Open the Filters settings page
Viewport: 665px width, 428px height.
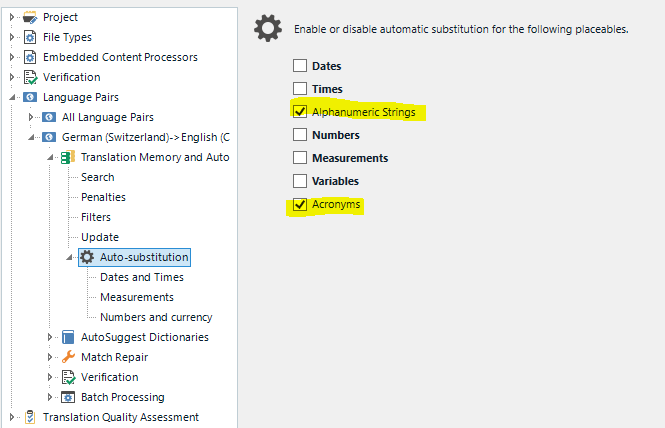[96, 217]
